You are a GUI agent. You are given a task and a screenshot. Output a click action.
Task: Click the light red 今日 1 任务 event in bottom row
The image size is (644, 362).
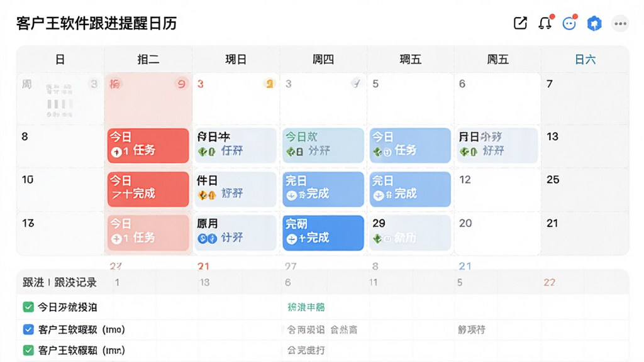pos(148,233)
